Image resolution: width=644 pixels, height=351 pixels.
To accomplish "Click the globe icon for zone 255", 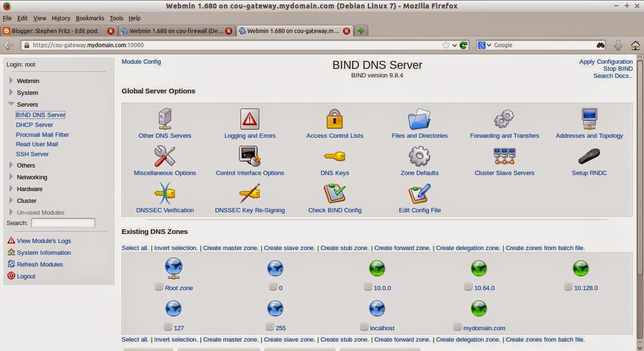I will point(275,309).
